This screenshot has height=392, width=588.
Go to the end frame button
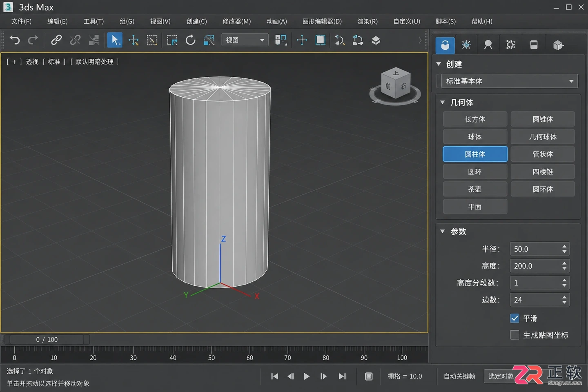click(342, 376)
